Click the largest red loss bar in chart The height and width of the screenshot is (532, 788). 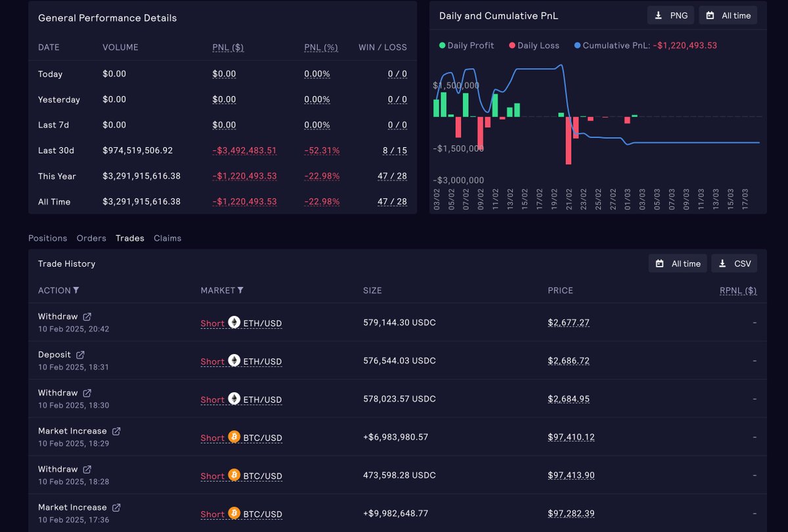pos(569,141)
